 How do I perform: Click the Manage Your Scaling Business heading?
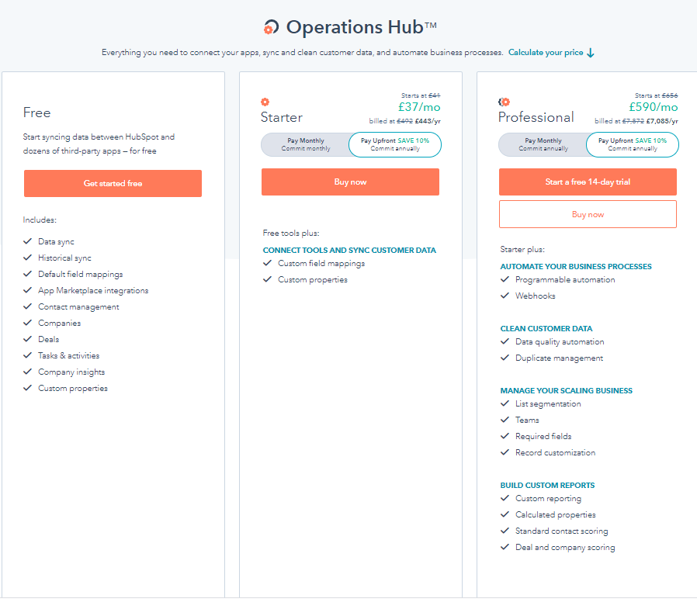click(567, 391)
